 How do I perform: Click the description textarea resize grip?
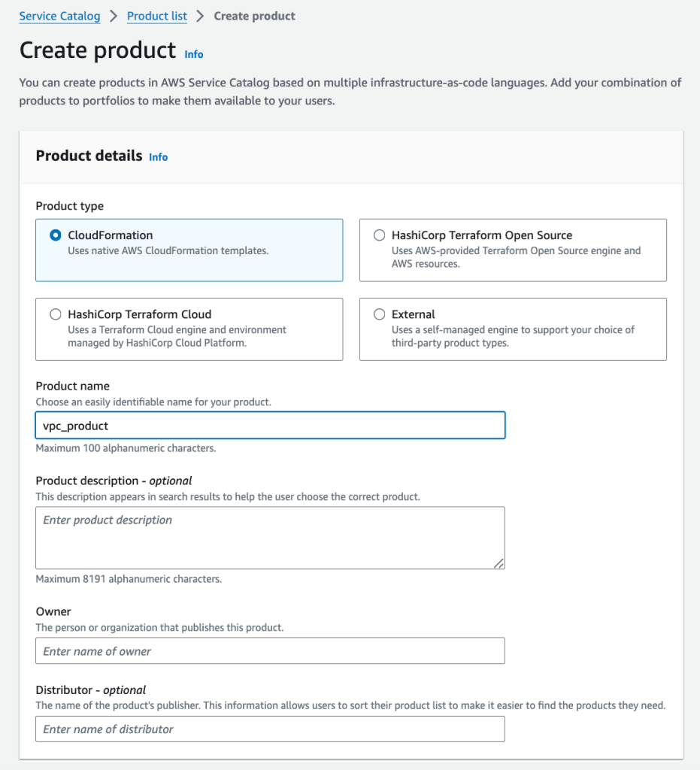499,564
